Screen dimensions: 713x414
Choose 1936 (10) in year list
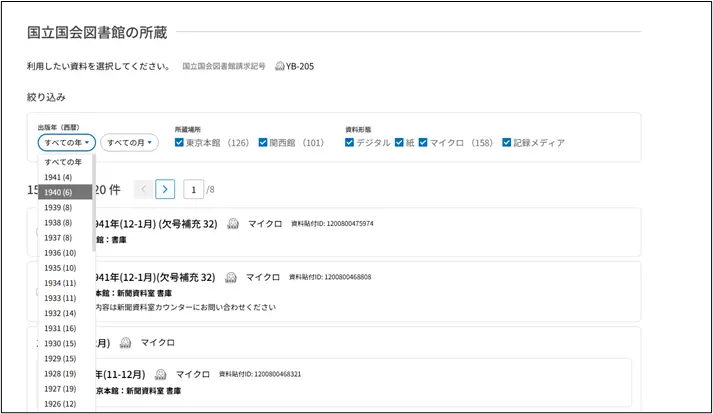pyautogui.click(x=65, y=252)
